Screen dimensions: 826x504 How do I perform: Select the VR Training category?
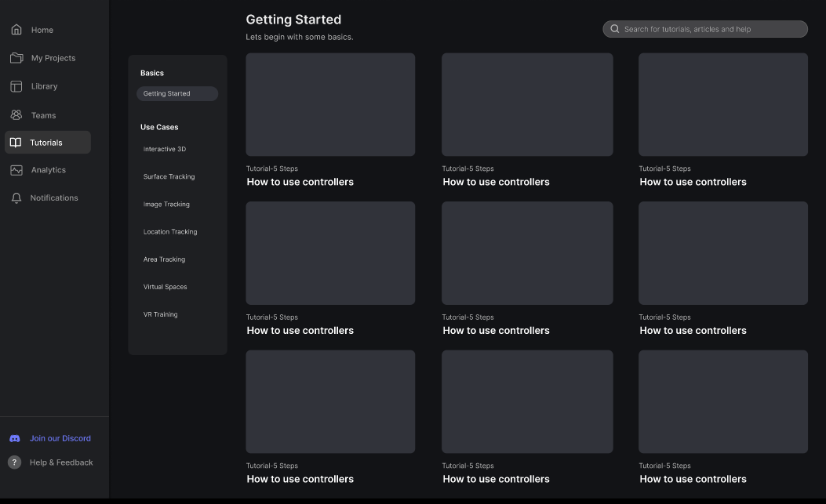coord(160,314)
